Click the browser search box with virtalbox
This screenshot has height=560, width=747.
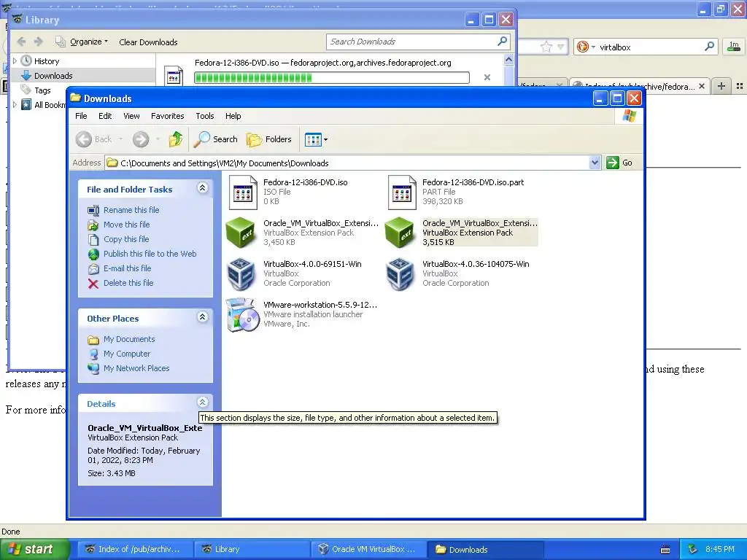650,47
